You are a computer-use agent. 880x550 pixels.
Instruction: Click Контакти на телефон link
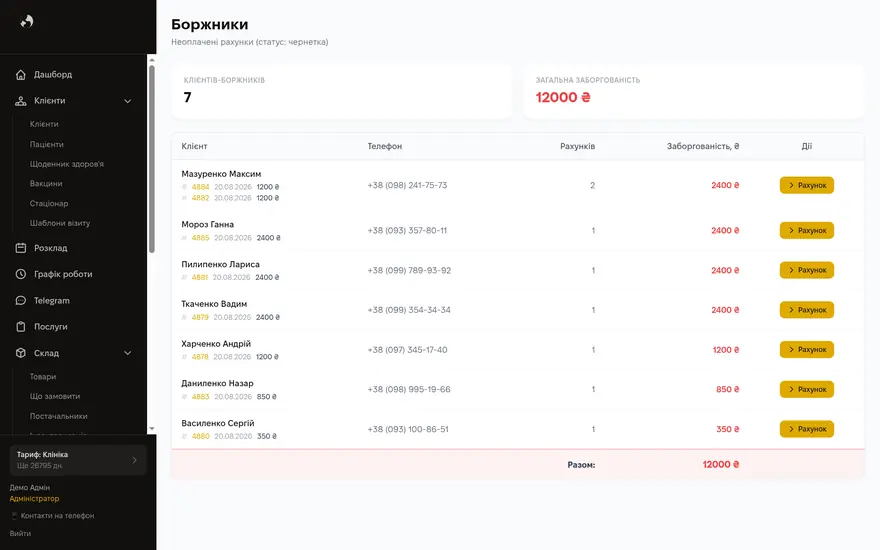coord(57,516)
